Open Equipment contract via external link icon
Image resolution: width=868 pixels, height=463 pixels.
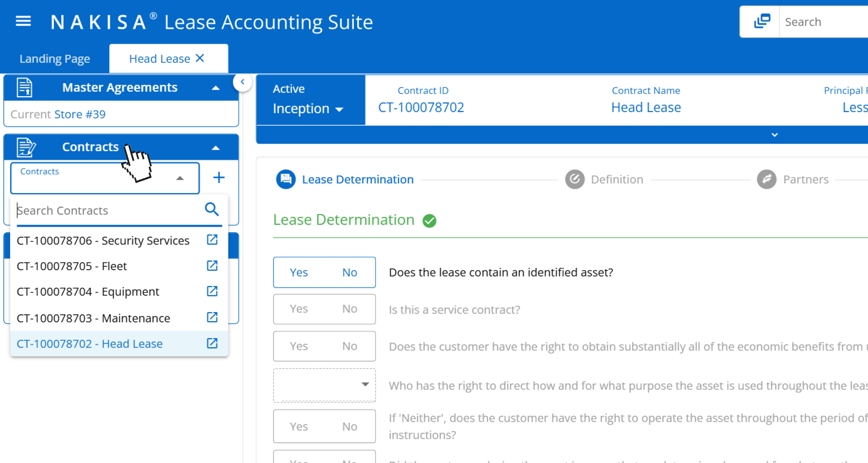tap(212, 291)
